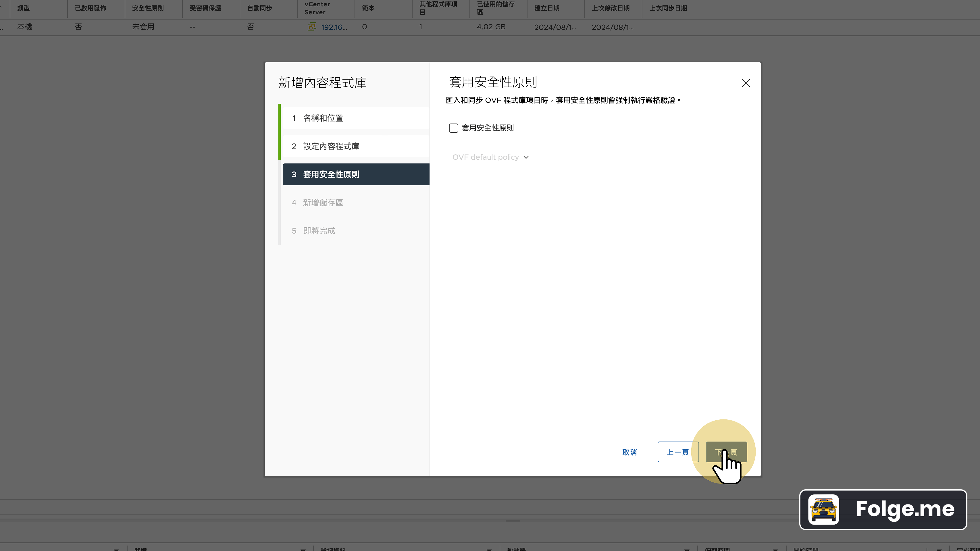Expand the chevron beside OVF default policy

(x=526, y=157)
